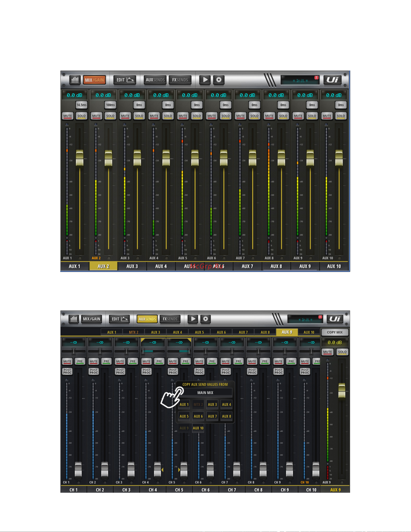Open 0ms delay setting on AUX 3
The height and width of the screenshot is (532, 411).
click(x=139, y=105)
